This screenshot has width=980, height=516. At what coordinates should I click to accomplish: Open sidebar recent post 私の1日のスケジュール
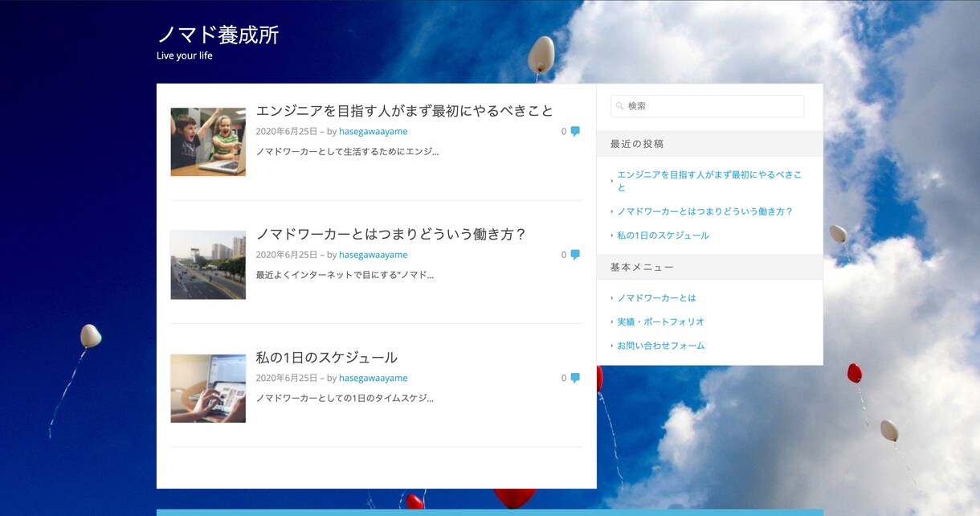[663, 235]
